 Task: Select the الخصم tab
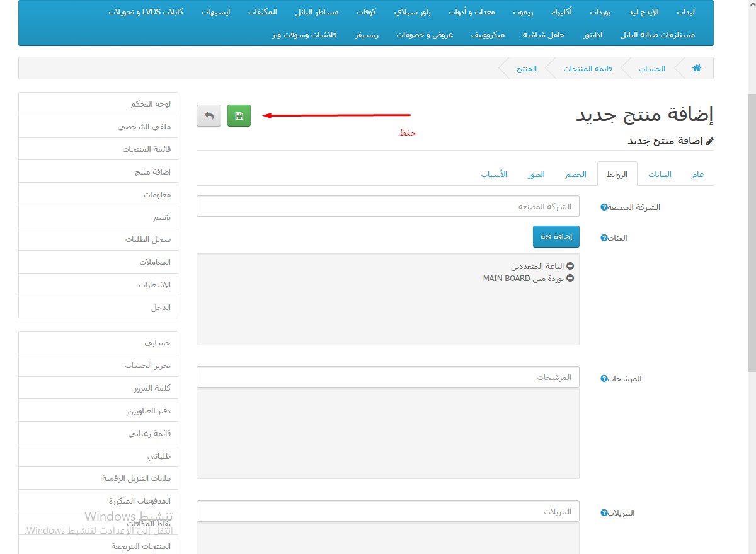575,175
